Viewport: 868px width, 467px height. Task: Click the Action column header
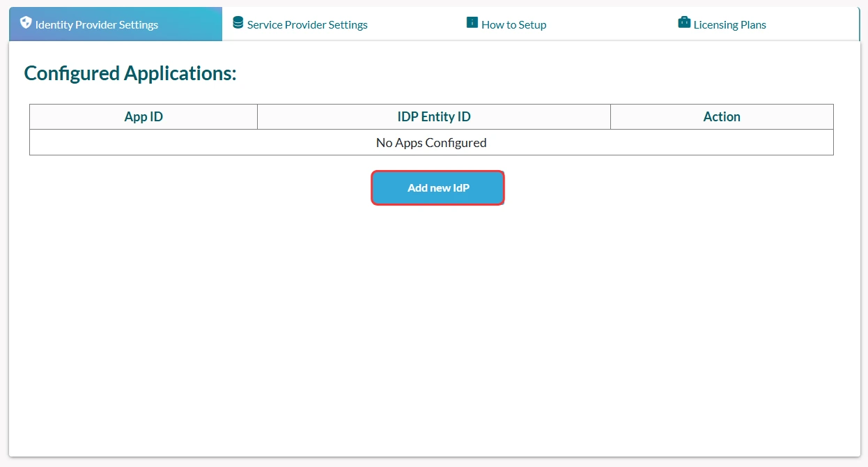[x=722, y=117]
